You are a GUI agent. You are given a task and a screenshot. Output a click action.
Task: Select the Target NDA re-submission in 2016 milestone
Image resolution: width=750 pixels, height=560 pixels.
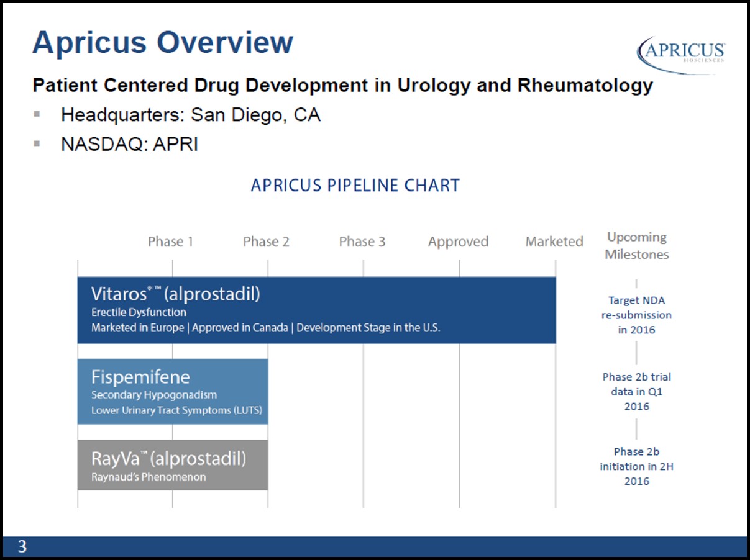tap(636, 315)
